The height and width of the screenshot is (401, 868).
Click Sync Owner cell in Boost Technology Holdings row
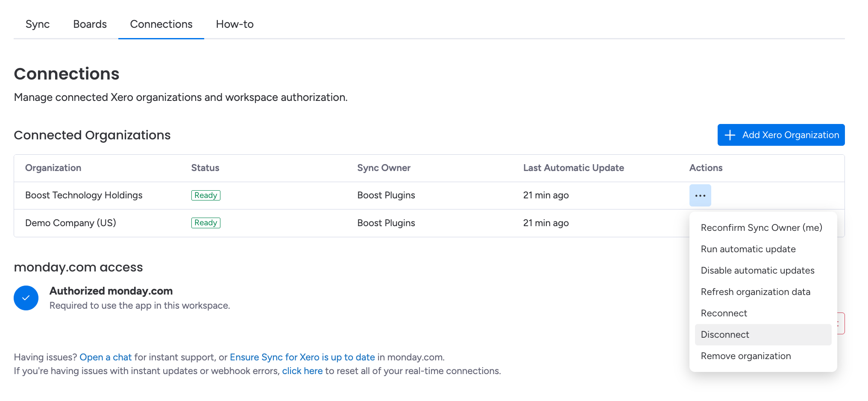pyautogui.click(x=386, y=195)
